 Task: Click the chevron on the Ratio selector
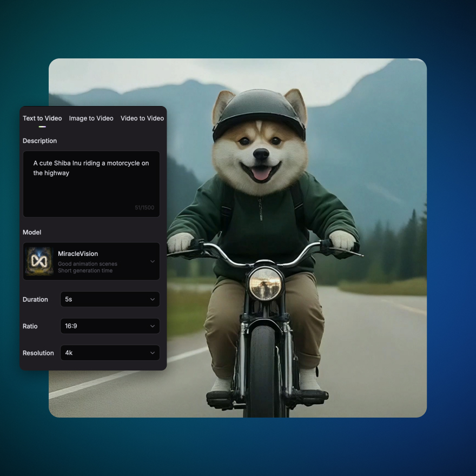[153, 326]
